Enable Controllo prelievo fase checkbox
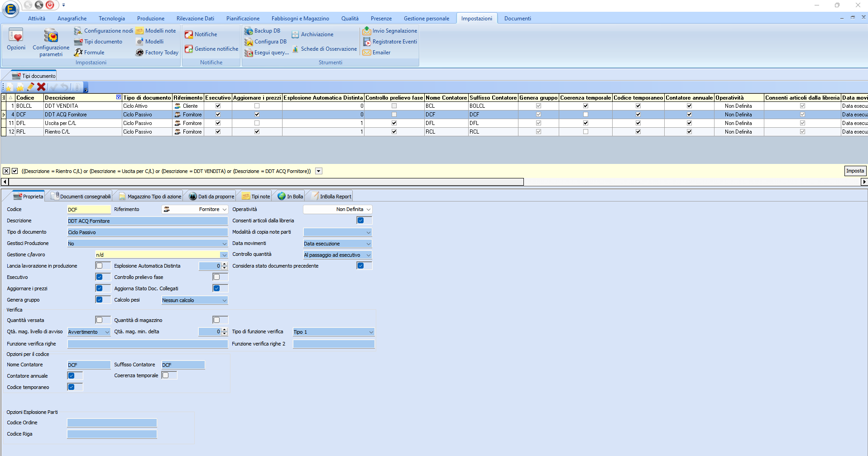 pyautogui.click(x=216, y=277)
